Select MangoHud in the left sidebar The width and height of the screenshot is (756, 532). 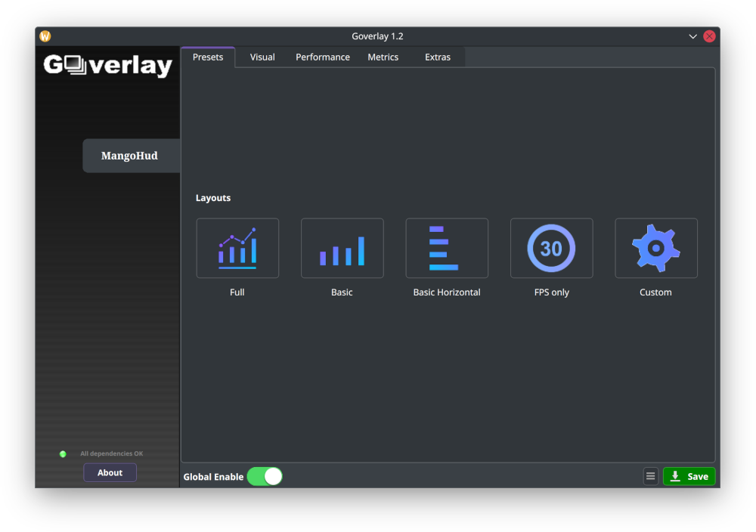pos(130,156)
